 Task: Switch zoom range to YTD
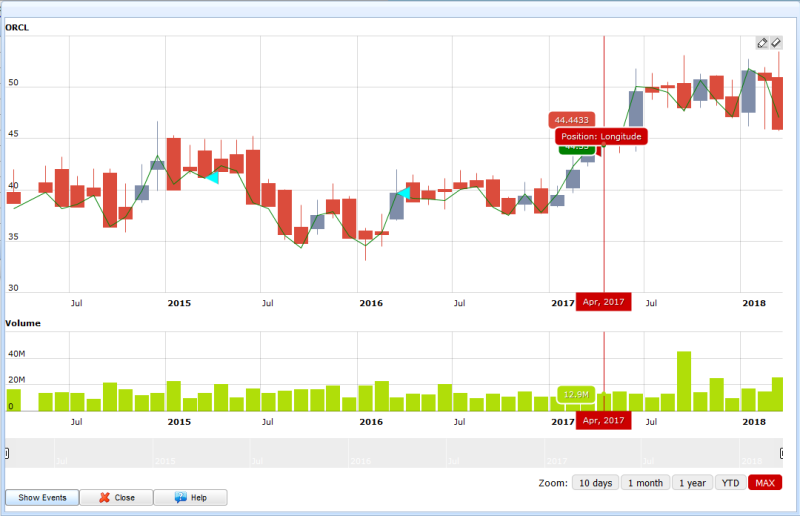click(731, 483)
